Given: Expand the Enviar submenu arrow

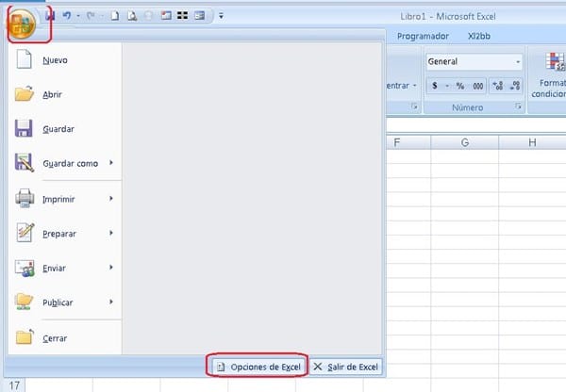Looking at the screenshot, I should tap(111, 268).
